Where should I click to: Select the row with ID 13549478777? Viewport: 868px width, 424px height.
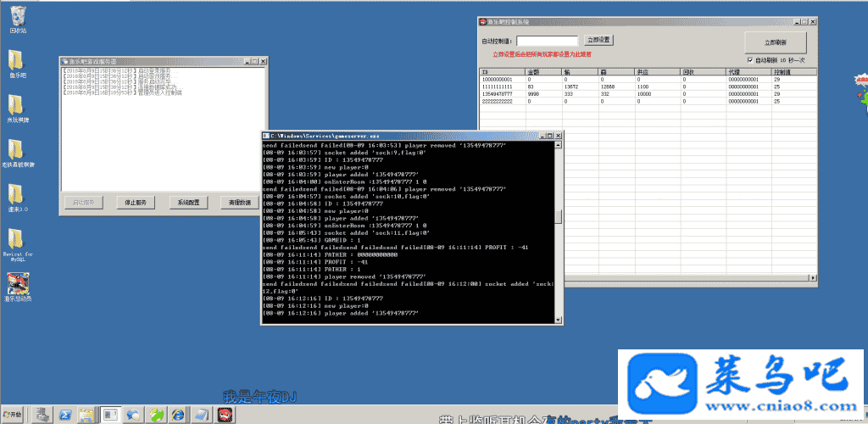click(502, 94)
